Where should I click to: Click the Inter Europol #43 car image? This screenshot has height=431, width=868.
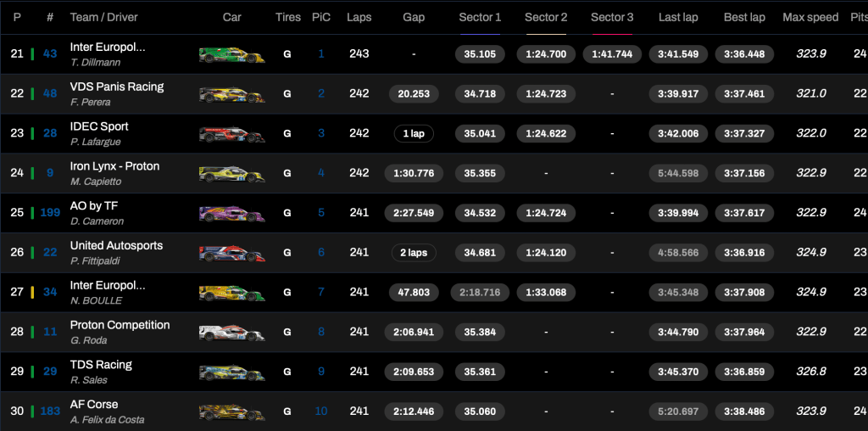231,54
